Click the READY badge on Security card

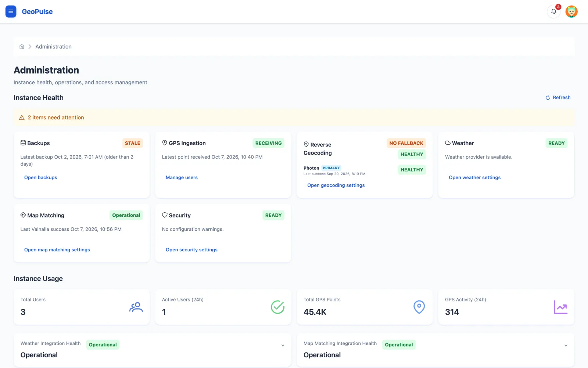pyautogui.click(x=273, y=215)
